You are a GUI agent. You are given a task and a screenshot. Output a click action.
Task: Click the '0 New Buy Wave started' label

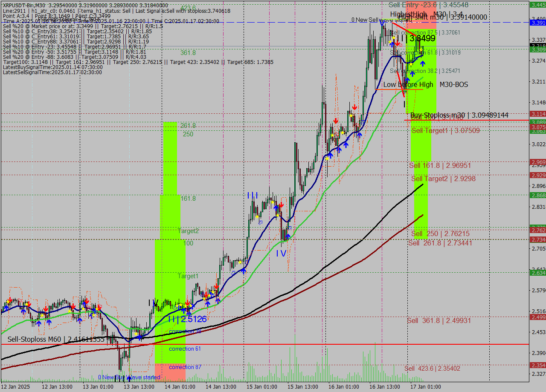point(129,377)
